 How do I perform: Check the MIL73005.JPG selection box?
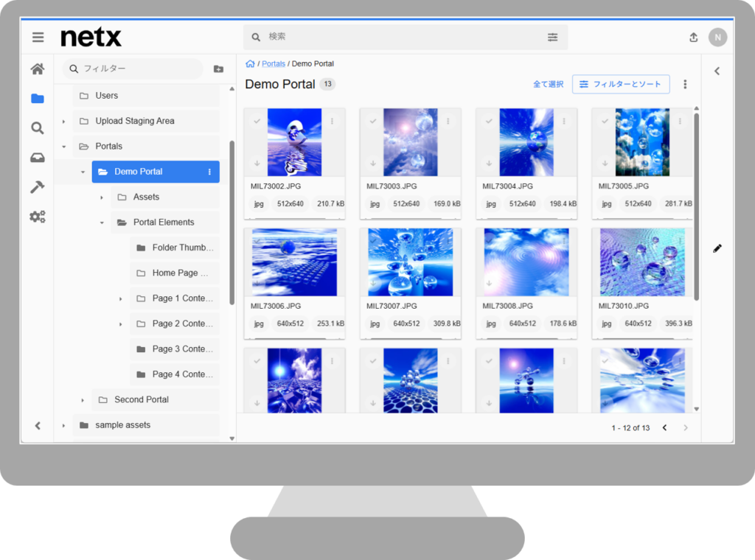tap(605, 121)
